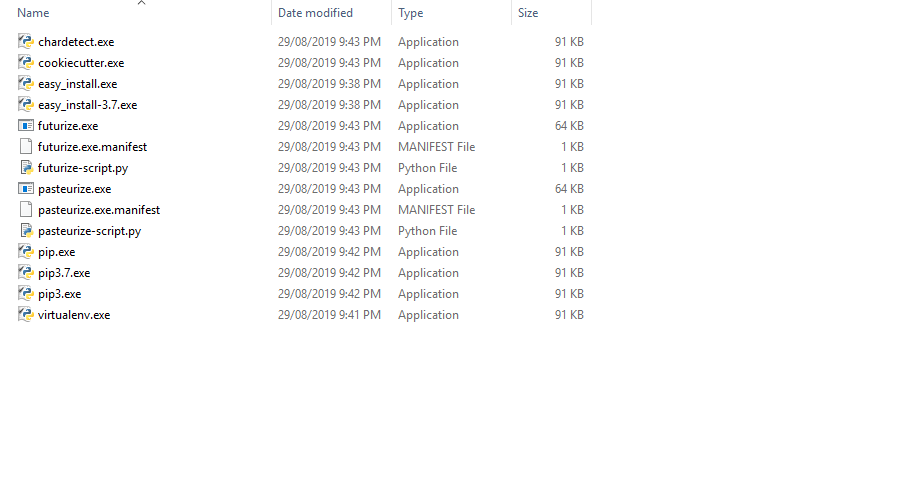Sort files by the Size column header

528,13
